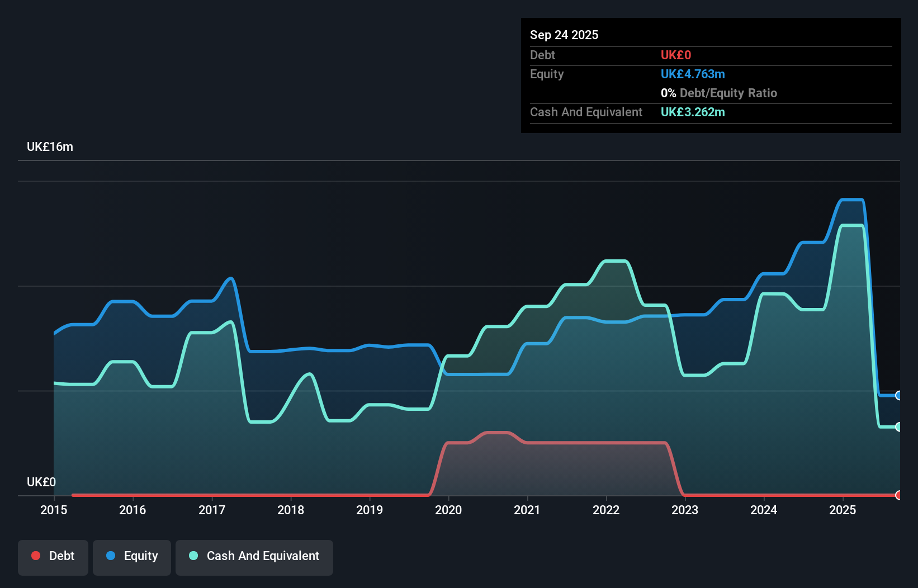Click the red debt endpoint marker on chart
The height and width of the screenshot is (588, 918).
[x=898, y=495]
